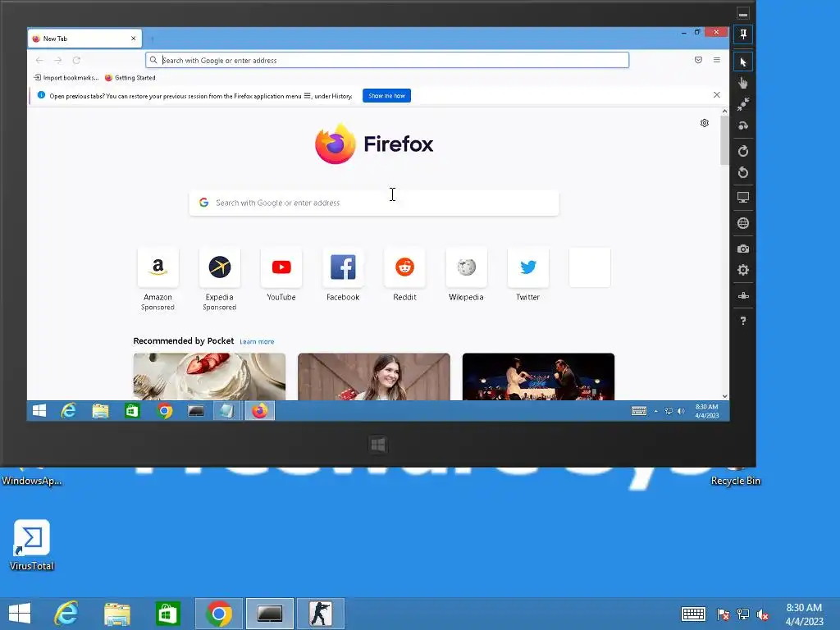
Task: Open Save to Pocket icon
Action: pyautogui.click(x=698, y=60)
